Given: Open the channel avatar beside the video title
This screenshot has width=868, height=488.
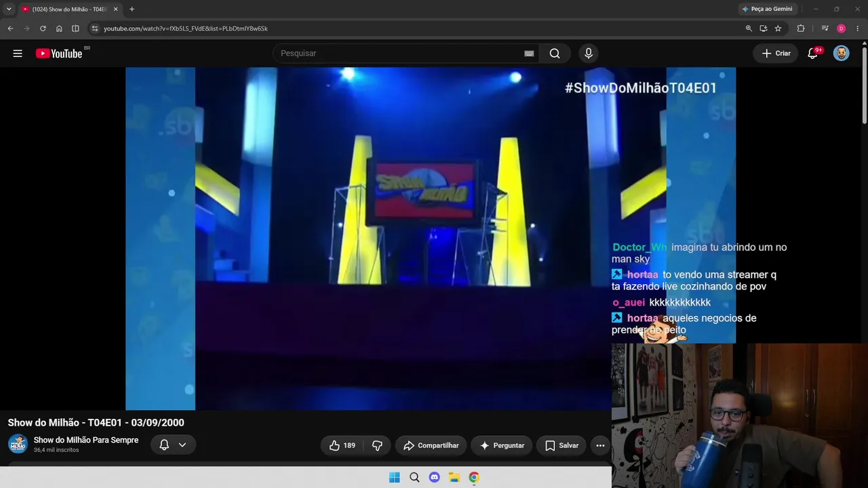Looking at the screenshot, I should click(18, 444).
